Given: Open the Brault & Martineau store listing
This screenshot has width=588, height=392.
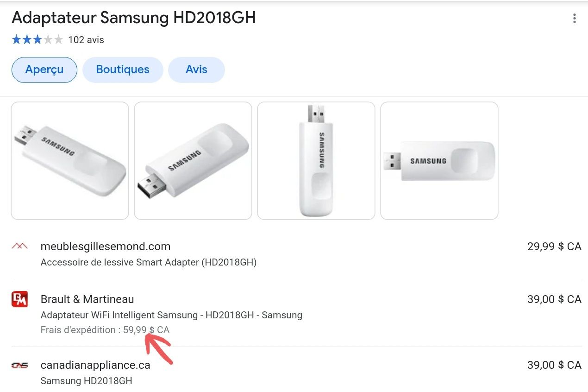Looking at the screenshot, I should (x=88, y=299).
